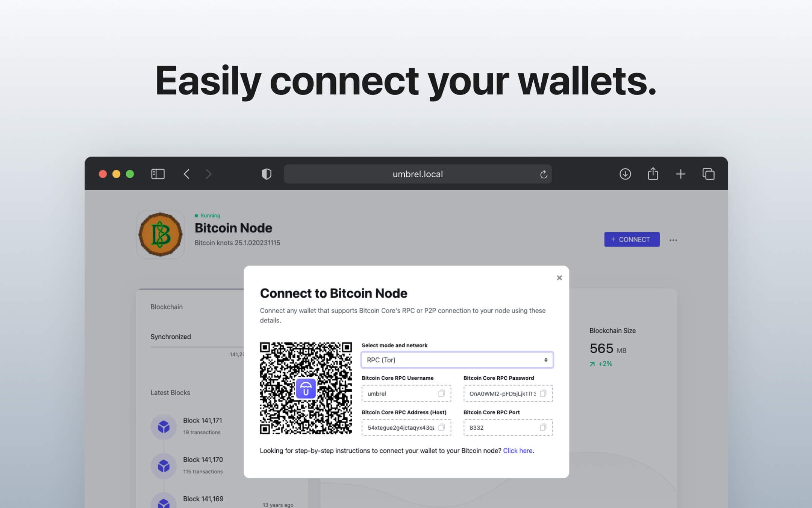Viewport: 812px width, 508px height.
Task: Close the Connect to Bitcoin Node modal
Action: tap(558, 278)
